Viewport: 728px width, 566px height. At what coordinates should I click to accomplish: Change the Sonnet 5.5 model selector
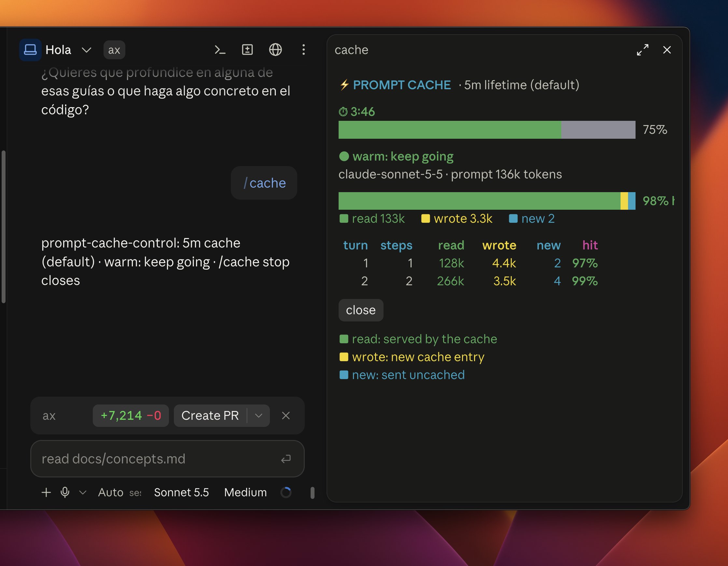click(181, 492)
